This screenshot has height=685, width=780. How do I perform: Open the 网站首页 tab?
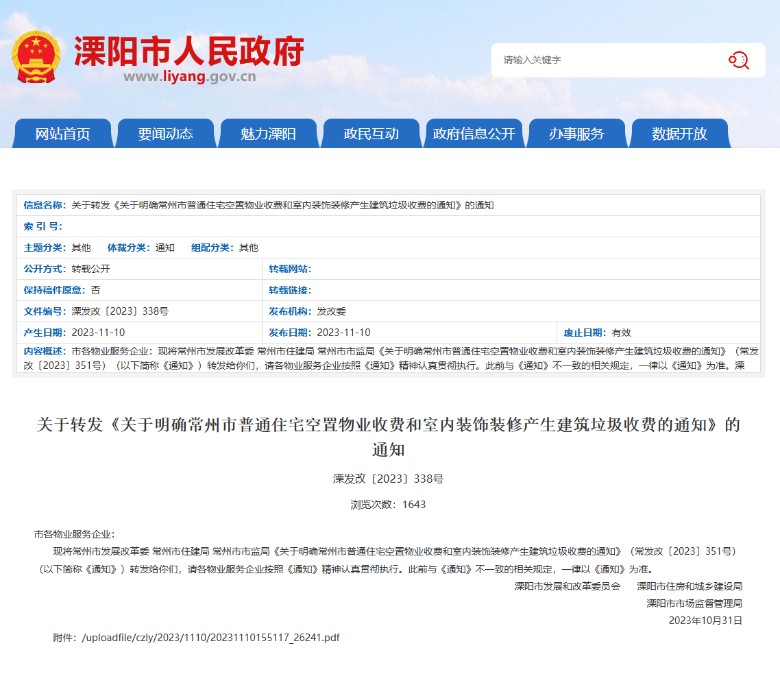(x=63, y=133)
